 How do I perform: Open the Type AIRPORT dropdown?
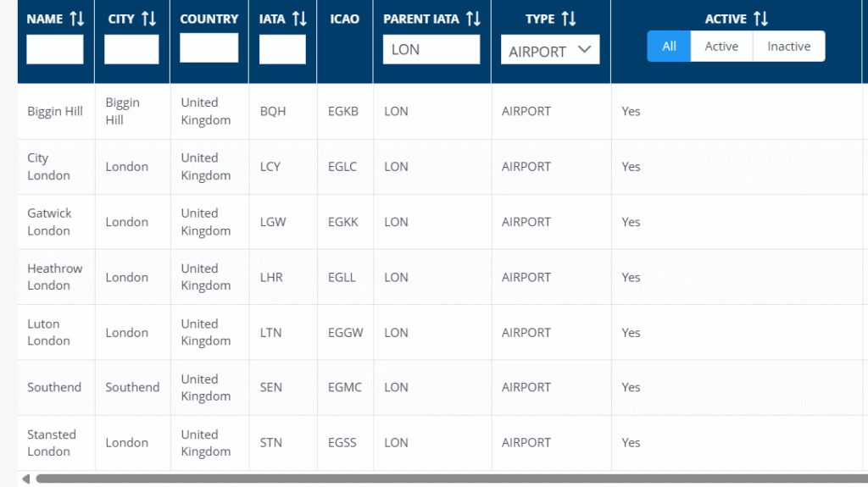pos(549,50)
